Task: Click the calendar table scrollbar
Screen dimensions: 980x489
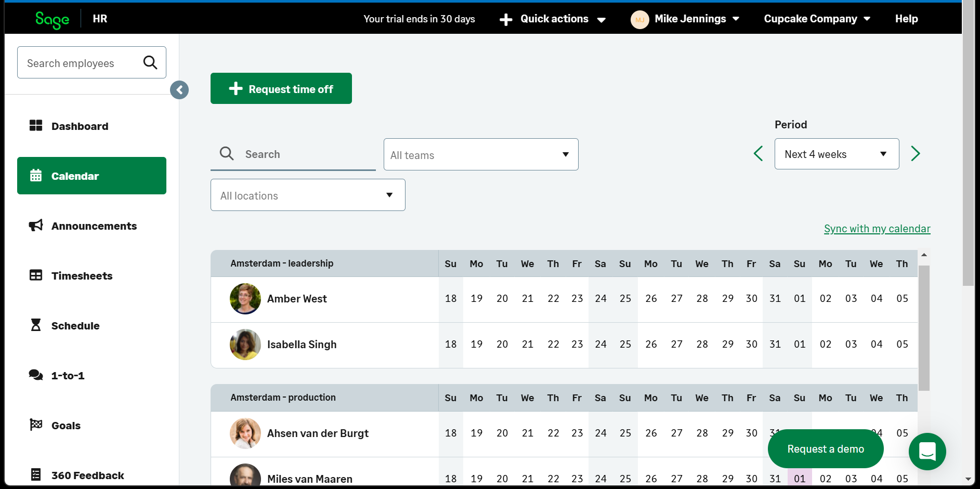Action: 924,327
